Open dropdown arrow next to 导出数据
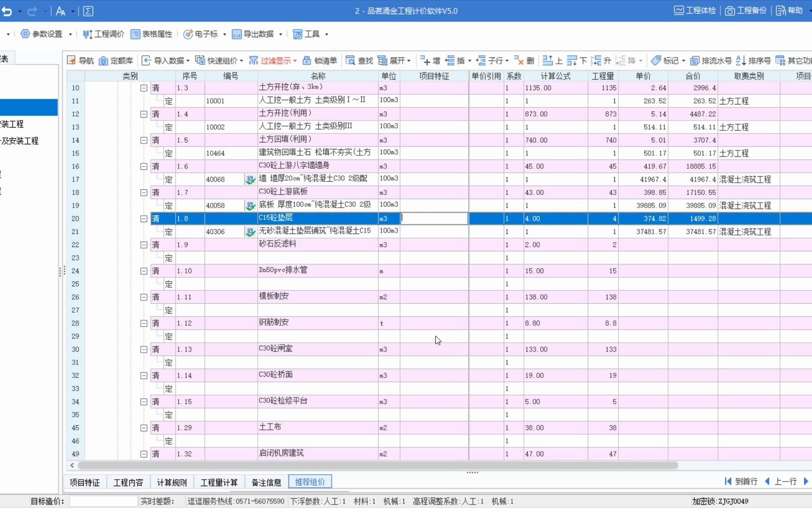812x508 pixels. [281, 34]
